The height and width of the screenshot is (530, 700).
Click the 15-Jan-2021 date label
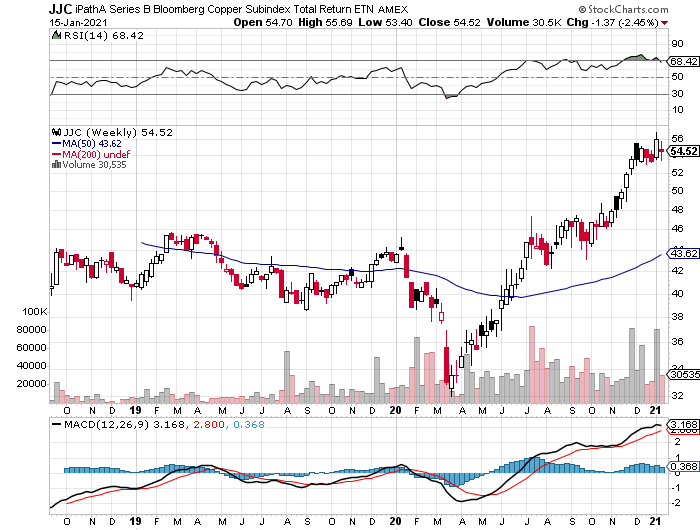click(78, 22)
